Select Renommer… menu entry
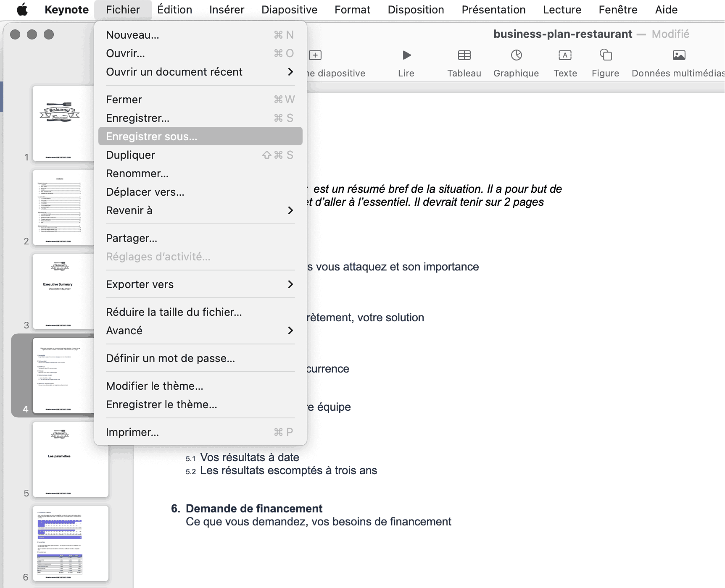725x588 pixels. click(x=200, y=173)
